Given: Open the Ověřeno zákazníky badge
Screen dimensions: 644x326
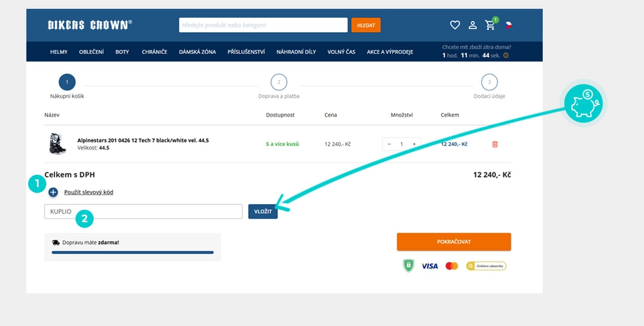Looking at the screenshot, I should coord(487,266).
